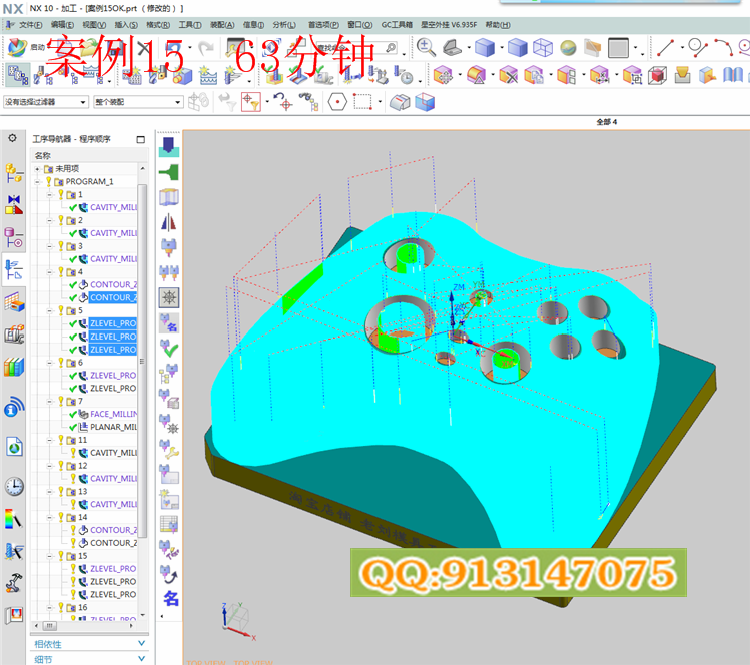The image size is (750, 665).
Task: Open the 帮助(H) menu
Action: (498, 24)
